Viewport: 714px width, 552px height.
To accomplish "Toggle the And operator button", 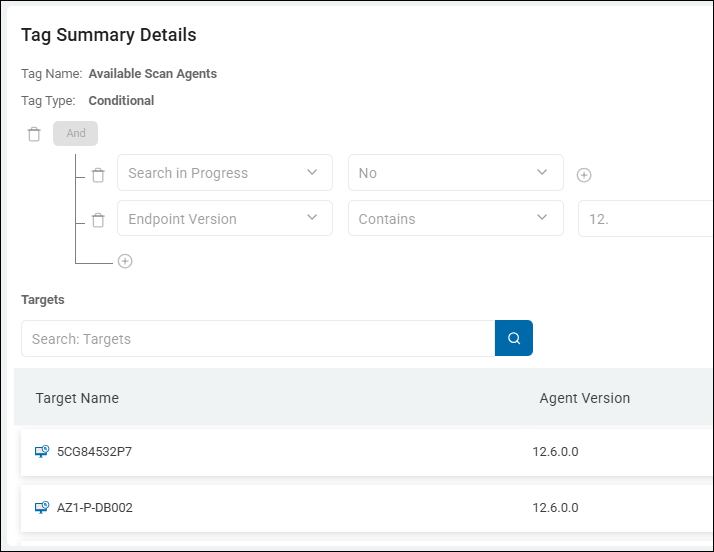I will (x=76, y=133).
